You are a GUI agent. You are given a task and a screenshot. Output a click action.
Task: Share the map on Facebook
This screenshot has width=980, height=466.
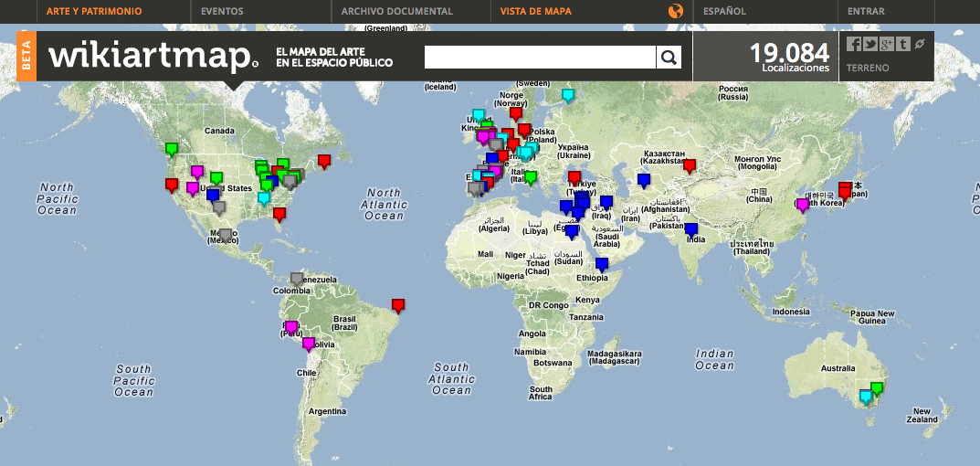854,44
